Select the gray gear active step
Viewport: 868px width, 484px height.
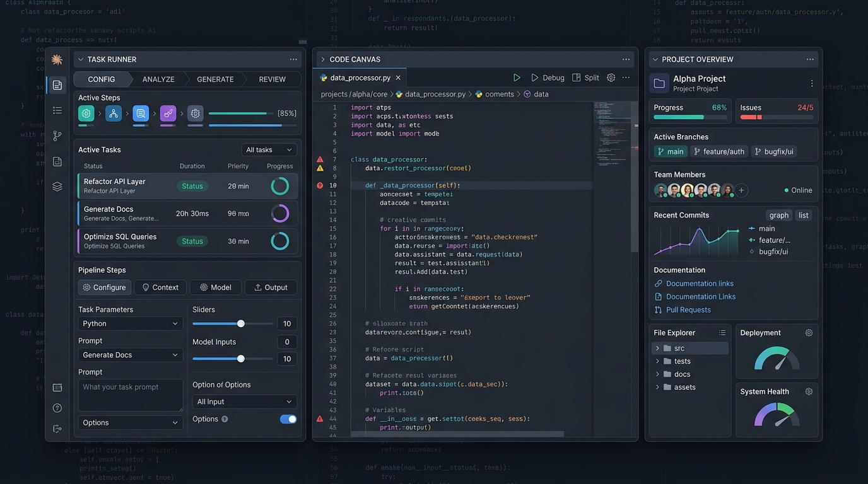pos(196,113)
